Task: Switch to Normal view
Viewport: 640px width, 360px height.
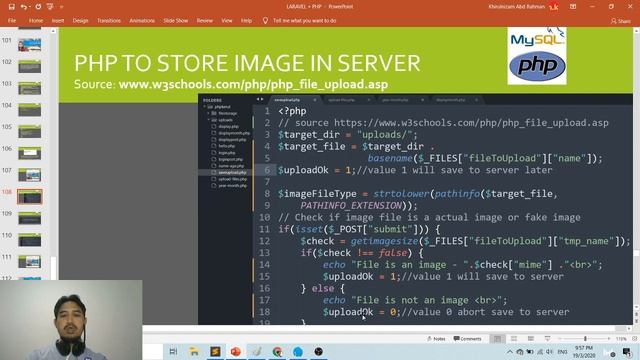Action: click(497, 339)
